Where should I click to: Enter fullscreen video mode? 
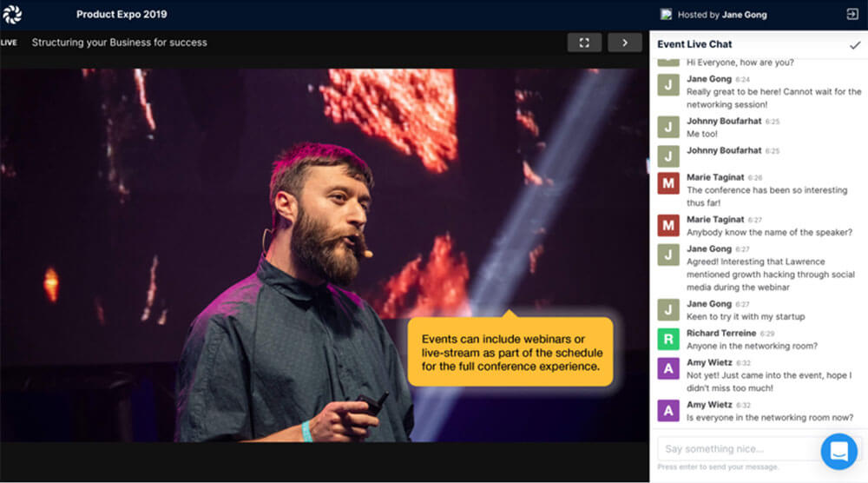584,43
